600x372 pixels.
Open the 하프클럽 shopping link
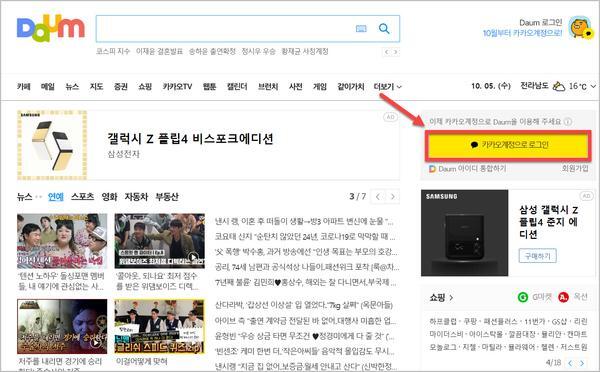(x=442, y=321)
